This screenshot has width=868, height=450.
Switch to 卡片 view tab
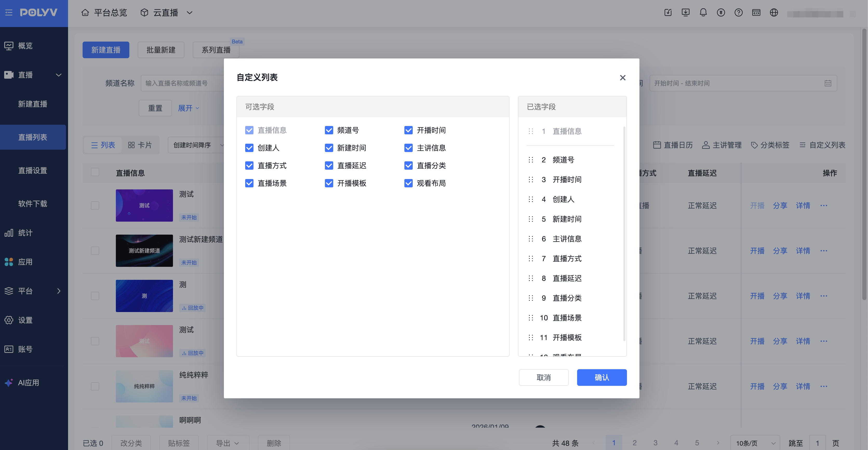coord(140,145)
